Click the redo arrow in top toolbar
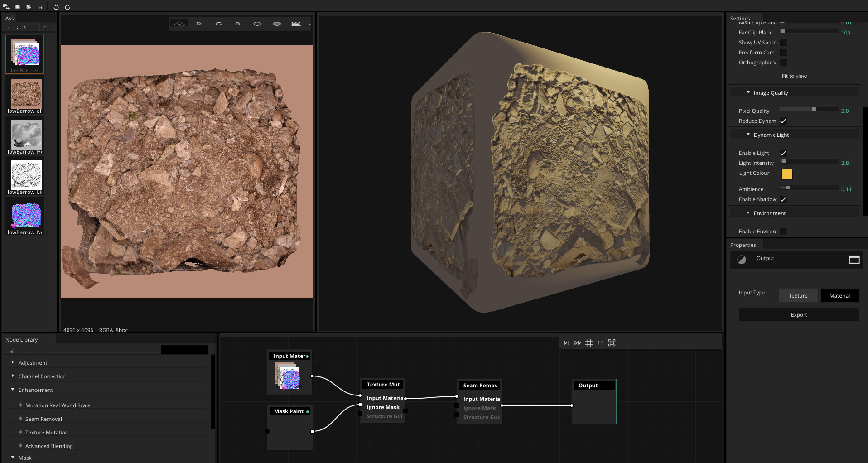The image size is (868, 463). click(x=68, y=7)
